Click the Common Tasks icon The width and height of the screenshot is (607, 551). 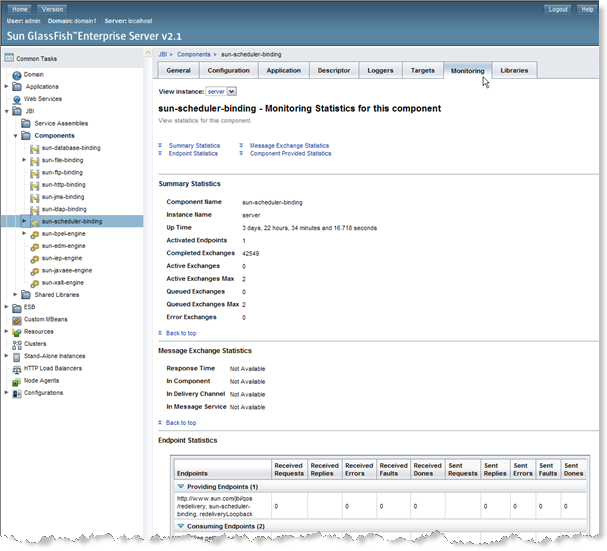click(9, 58)
